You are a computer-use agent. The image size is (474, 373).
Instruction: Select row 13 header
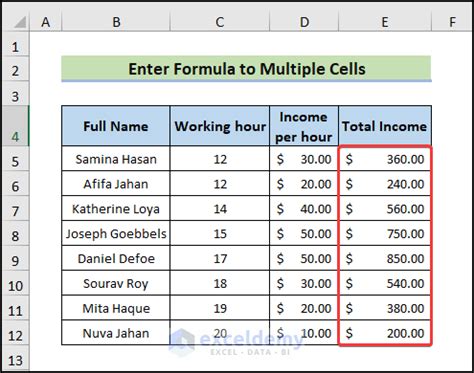click(15, 358)
